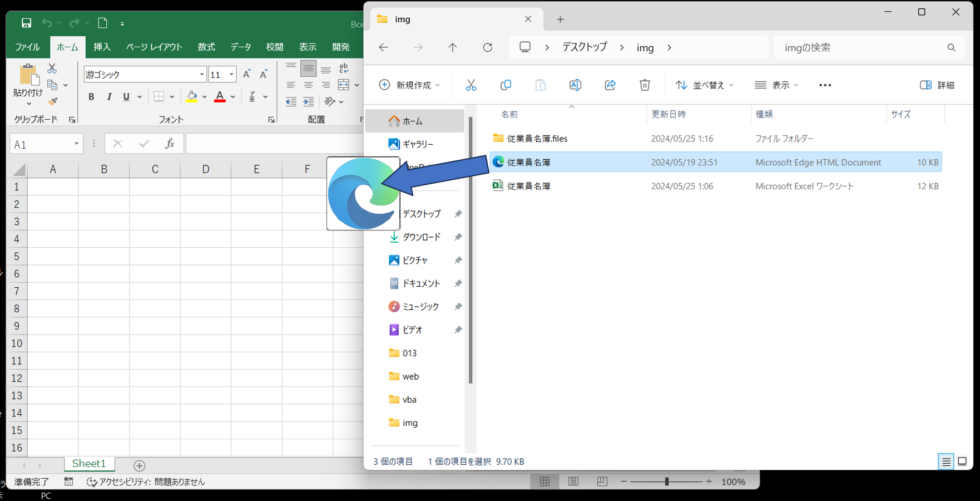Open the 挿入 ribbon tab
980x501 pixels.
tap(102, 47)
